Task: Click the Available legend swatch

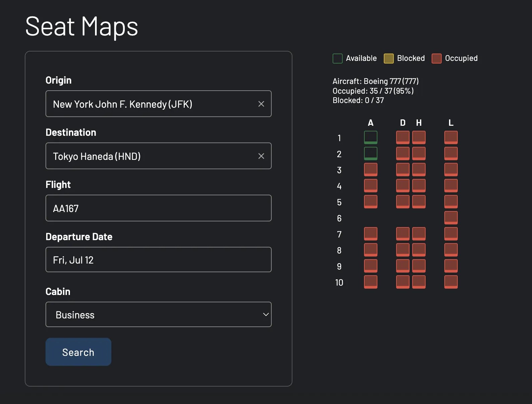Action: pos(338,59)
